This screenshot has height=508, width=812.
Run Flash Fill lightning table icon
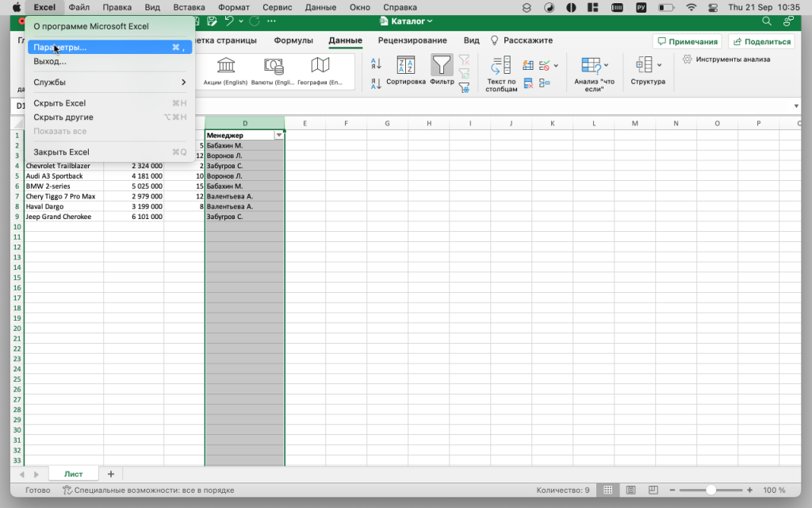(527, 65)
